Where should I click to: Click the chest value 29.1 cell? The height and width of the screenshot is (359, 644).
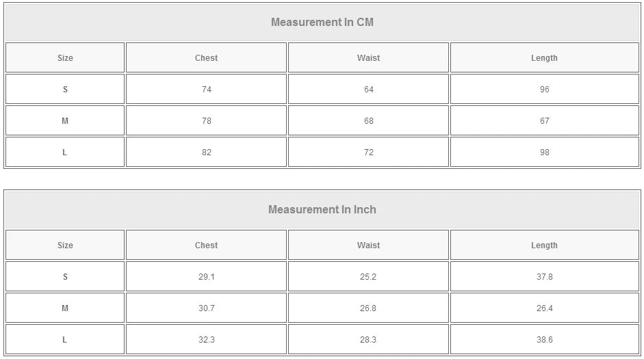click(x=206, y=277)
